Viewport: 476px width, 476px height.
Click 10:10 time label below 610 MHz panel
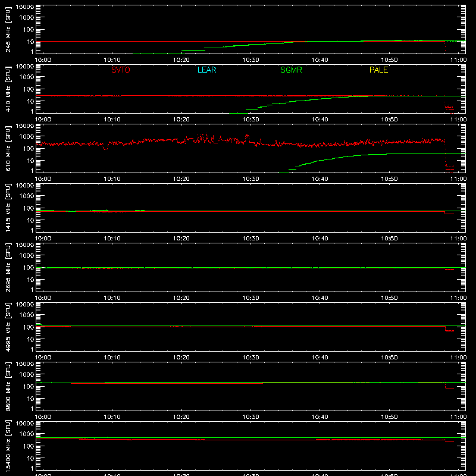point(112,179)
